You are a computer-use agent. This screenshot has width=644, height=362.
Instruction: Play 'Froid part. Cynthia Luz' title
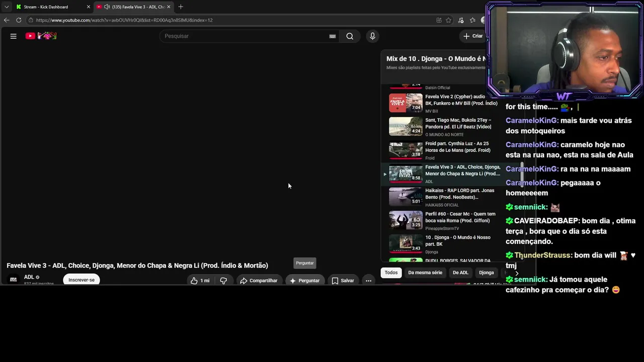[458, 147]
